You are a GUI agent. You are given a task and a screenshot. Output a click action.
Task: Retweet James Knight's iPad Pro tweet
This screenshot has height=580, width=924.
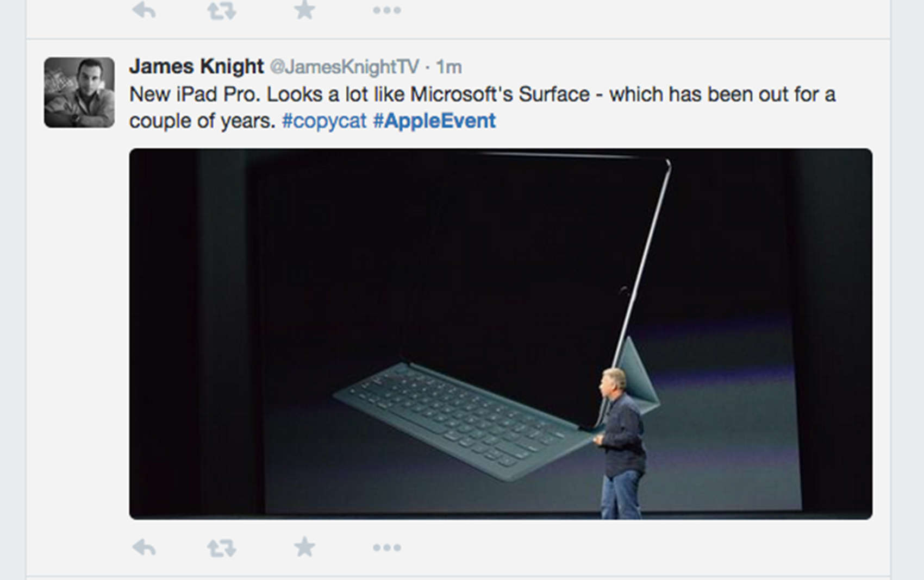tap(222, 547)
